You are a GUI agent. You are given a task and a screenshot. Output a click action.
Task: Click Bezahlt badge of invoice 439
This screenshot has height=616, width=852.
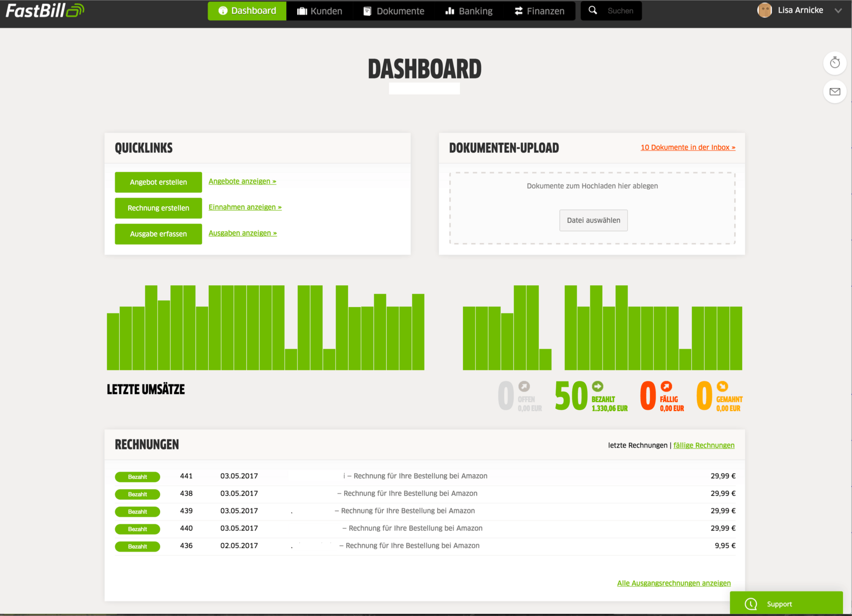[x=137, y=512]
